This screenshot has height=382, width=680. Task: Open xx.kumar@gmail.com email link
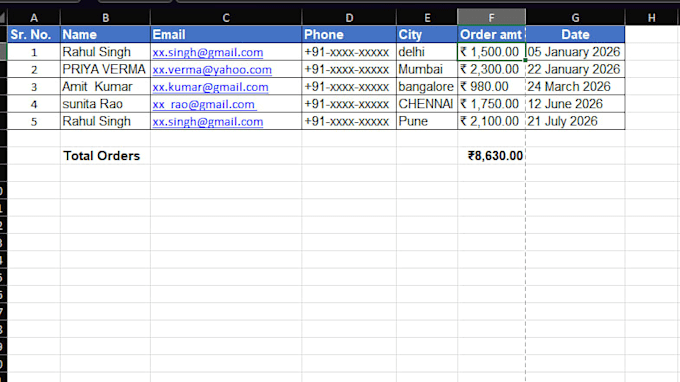coord(210,87)
